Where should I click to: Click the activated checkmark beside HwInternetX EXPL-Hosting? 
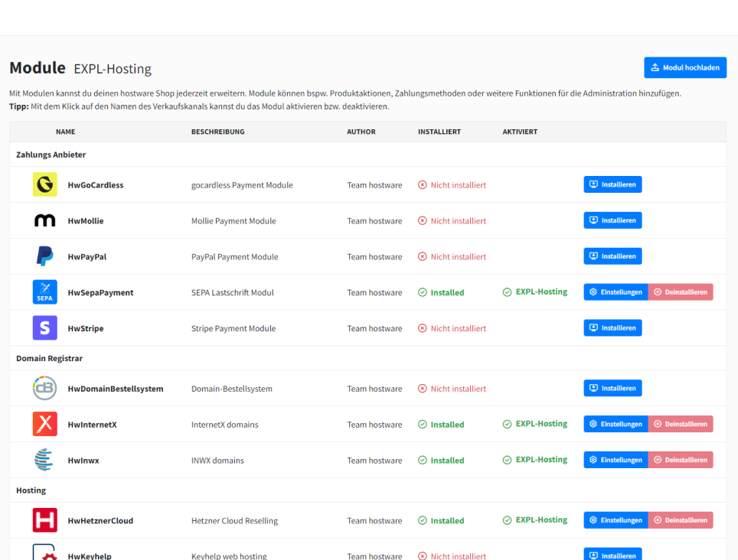pyautogui.click(x=507, y=424)
